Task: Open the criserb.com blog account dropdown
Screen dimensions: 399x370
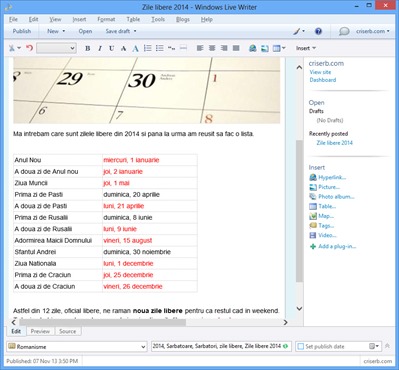Action: click(373, 31)
